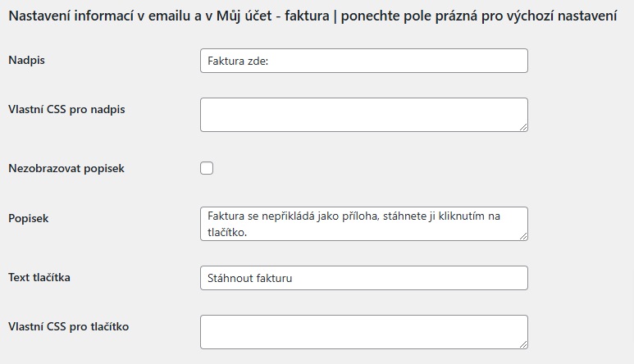Click 'tlačítko.' on second line of Popisek
The height and width of the screenshot is (364, 634).
227,233
